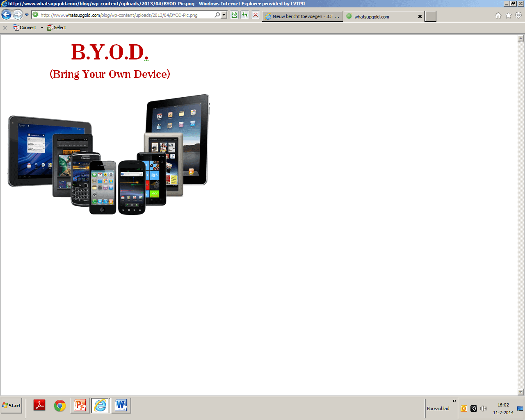Open the Tools gear icon
Viewport: 525px width, 420px height.
pos(518,15)
